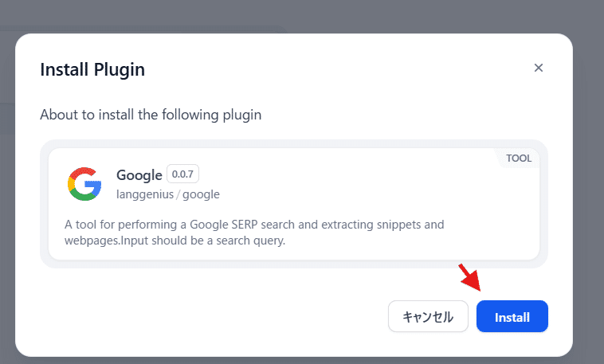Select the langgenius author name
This screenshot has height=364, width=604.
pyautogui.click(x=144, y=194)
